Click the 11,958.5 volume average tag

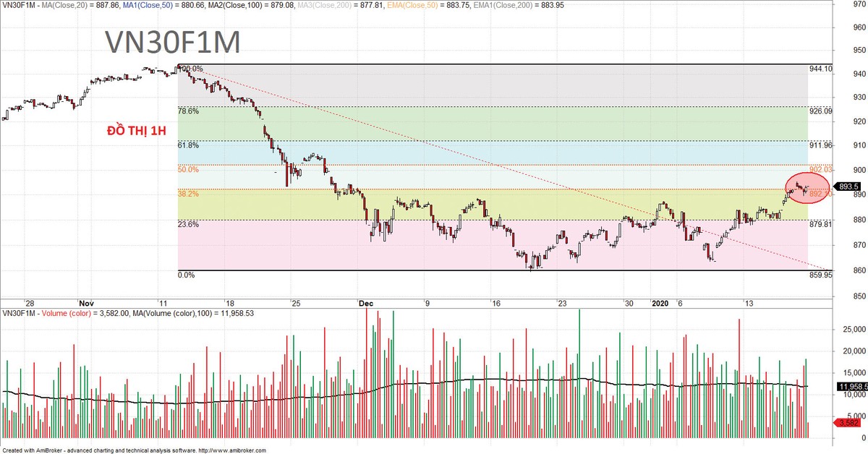point(851,386)
